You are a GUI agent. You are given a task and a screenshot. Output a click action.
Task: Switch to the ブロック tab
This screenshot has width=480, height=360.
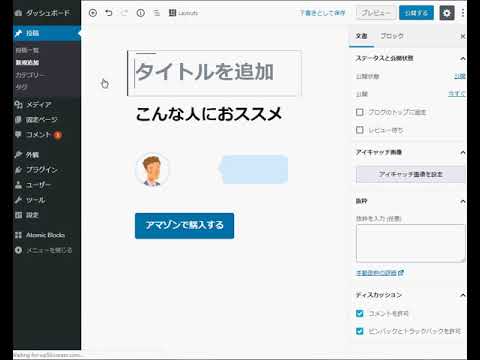pos(392,36)
